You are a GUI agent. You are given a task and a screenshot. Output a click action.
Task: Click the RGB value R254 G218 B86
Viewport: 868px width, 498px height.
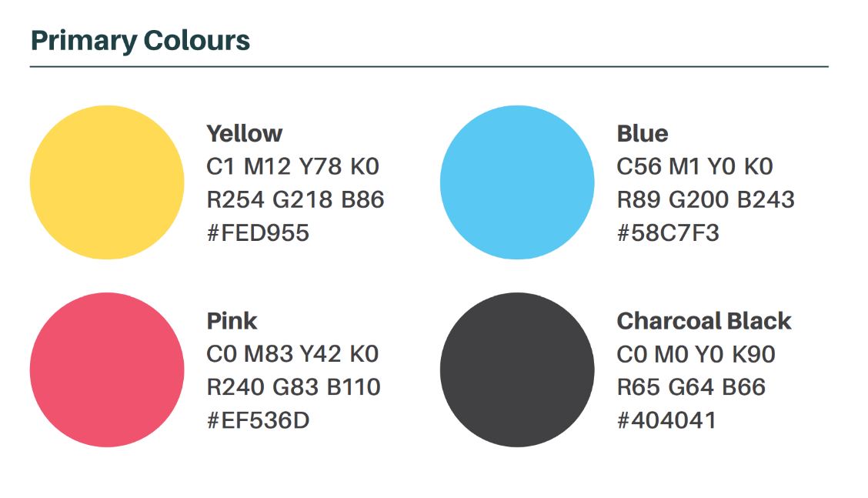[295, 200]
